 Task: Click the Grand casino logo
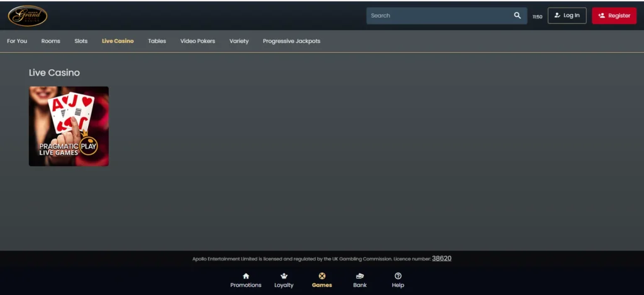point(28,16)
